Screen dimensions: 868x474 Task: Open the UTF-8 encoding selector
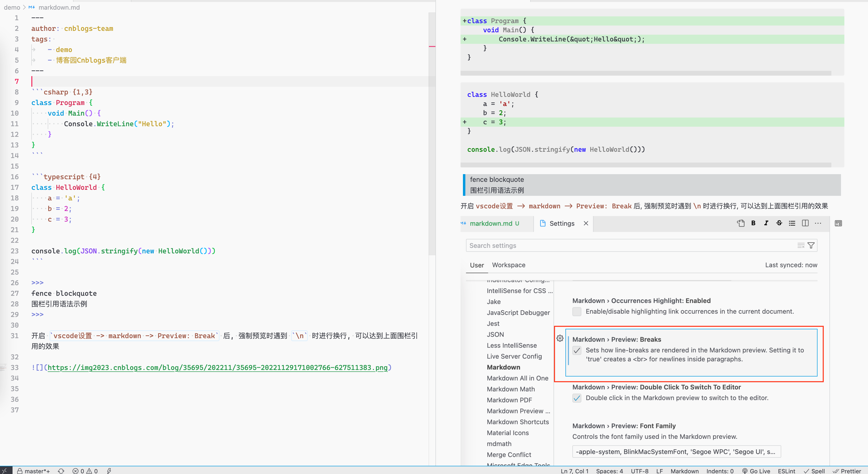pos(639,471)
